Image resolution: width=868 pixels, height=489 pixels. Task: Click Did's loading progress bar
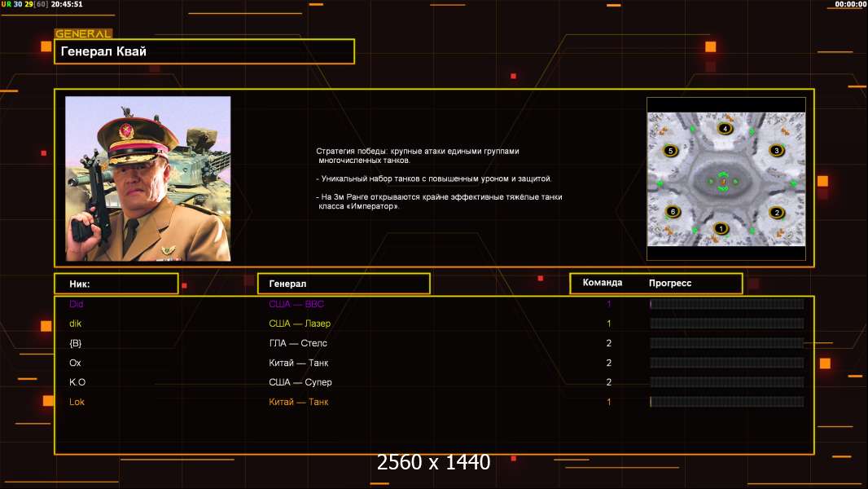pos(726,304)
